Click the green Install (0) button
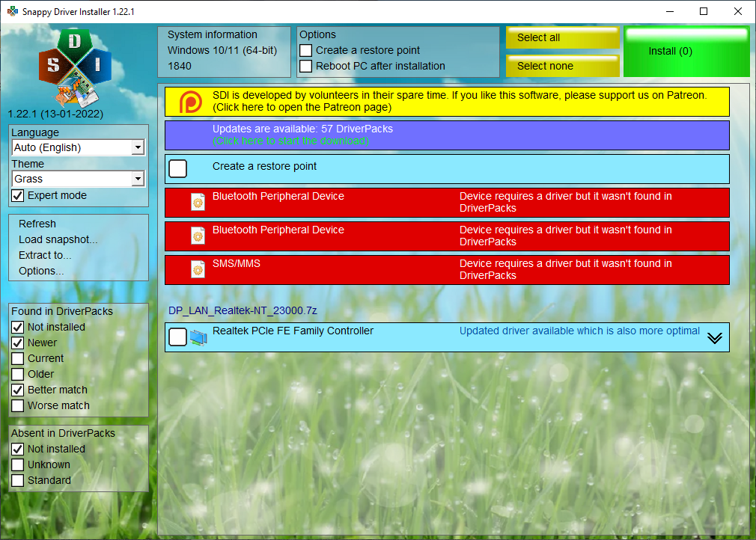The width and height of the screenshot is (756, 540). [686, 52]
